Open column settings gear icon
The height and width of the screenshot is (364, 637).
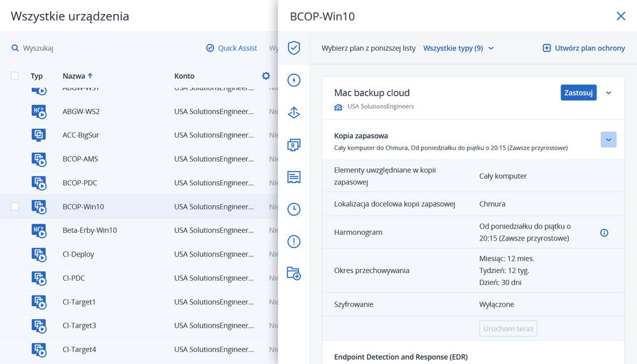266,76
